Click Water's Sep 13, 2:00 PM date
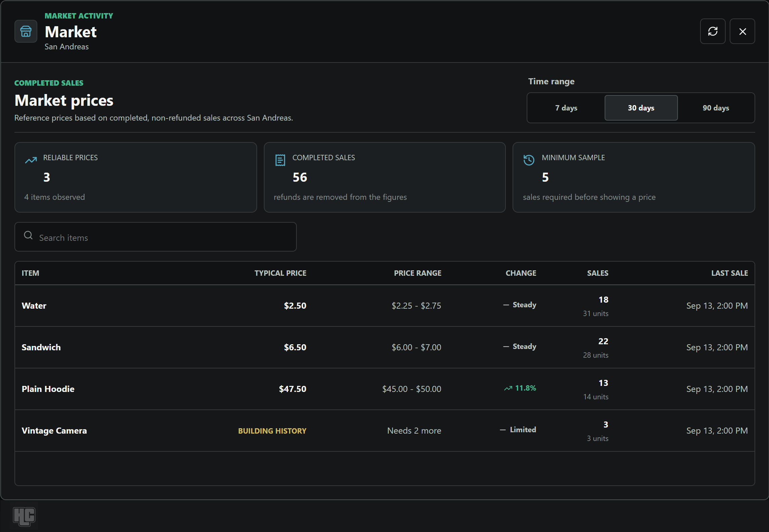 (717, 306)
